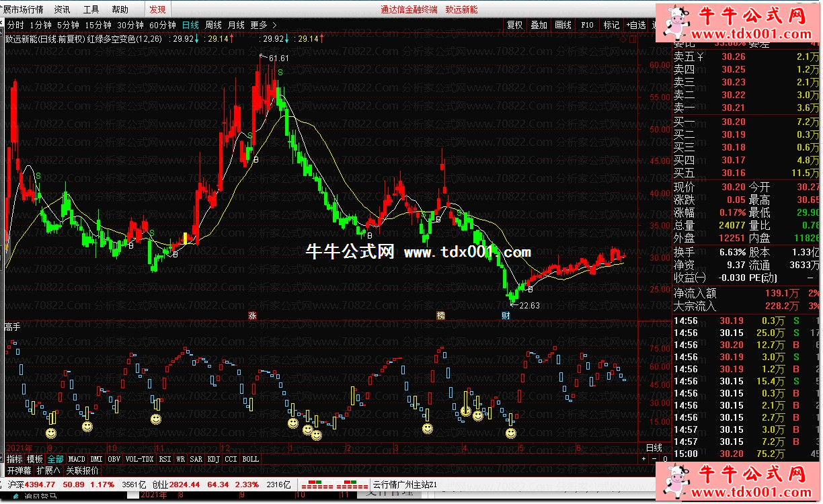This screenshot has width=823, height=504.
Task: Open the 工具 menu
Action: coord(91,9)
